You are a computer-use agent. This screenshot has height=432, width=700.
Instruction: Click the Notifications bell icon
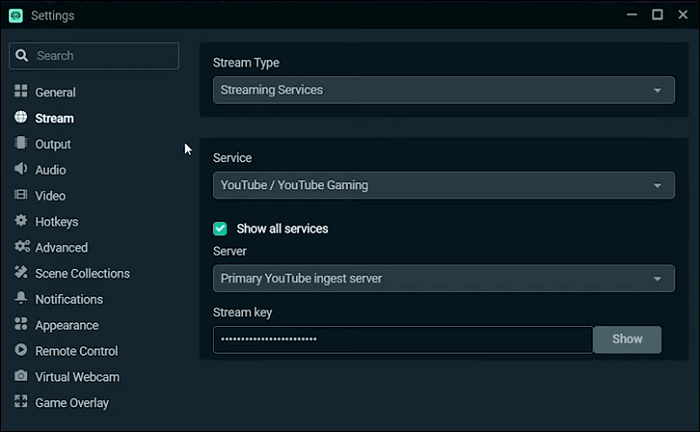21,299
